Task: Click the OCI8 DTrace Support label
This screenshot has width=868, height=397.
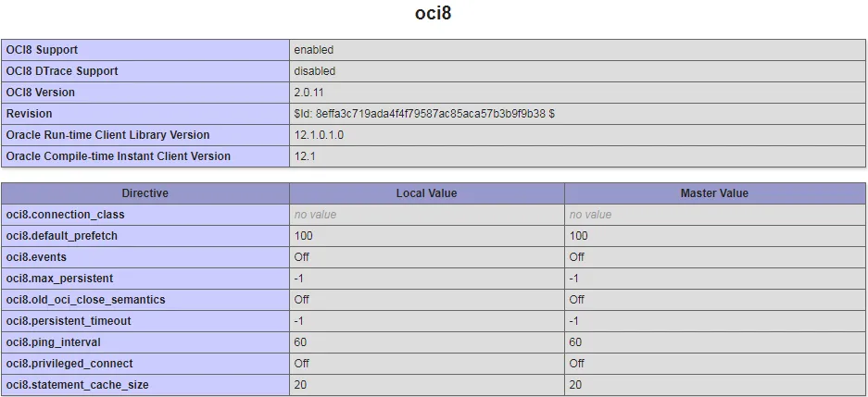Action: (62, 71)
